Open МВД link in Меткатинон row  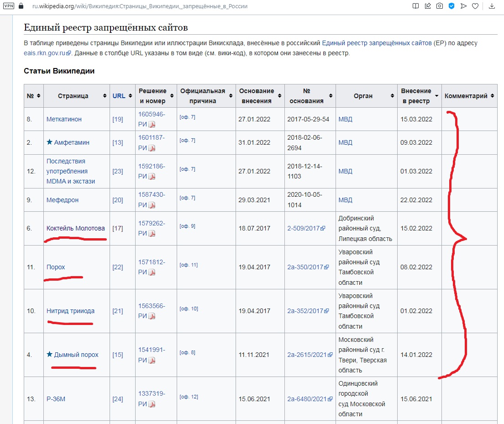pos(345,119)
